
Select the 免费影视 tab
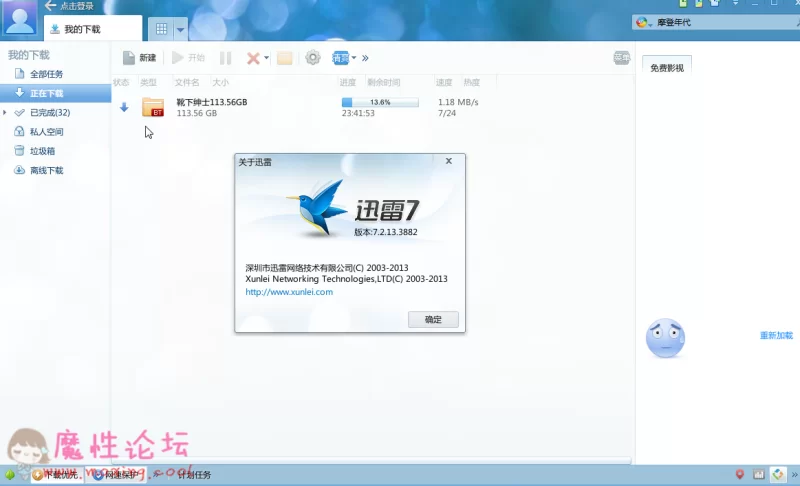[667, 68]
